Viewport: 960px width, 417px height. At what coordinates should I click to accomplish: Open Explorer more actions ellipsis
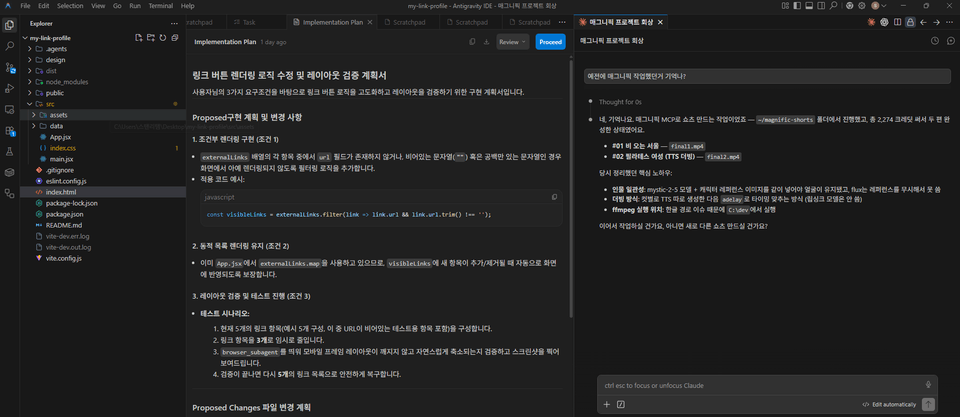pos(174,23)
